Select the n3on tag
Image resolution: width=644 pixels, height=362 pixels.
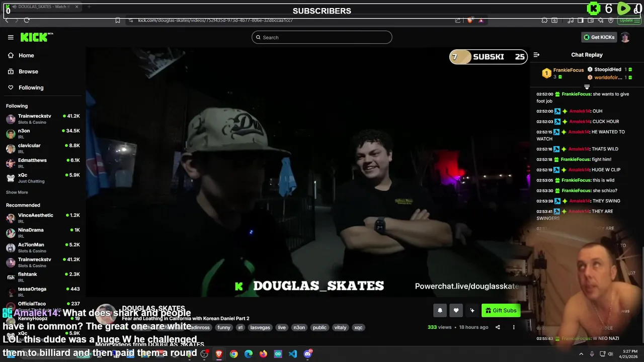[299, 327]
